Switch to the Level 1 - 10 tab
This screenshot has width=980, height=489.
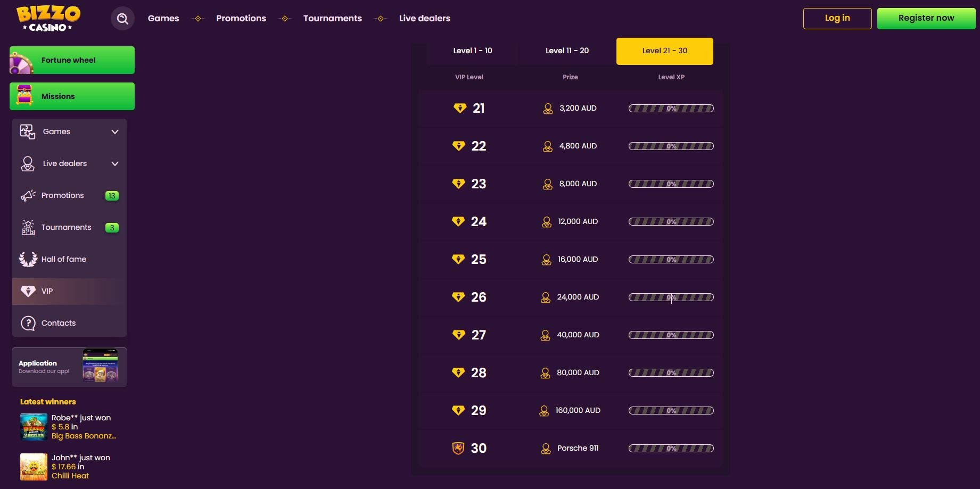472,51
